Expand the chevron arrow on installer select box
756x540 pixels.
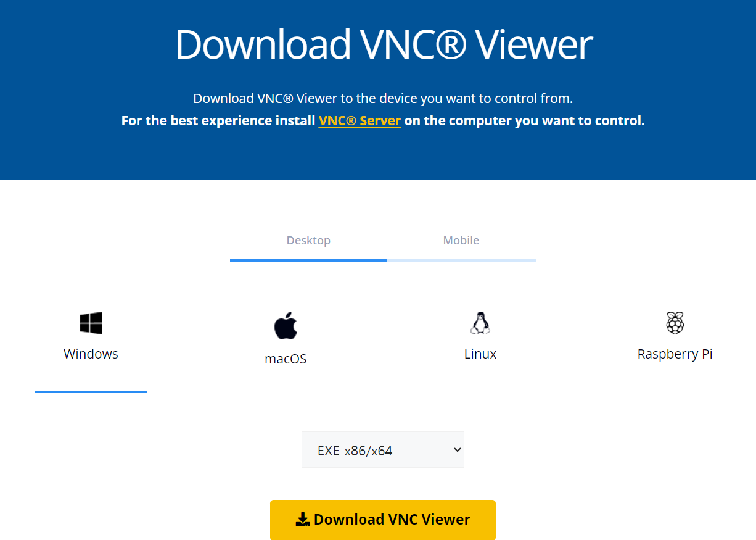click(457, 450)
